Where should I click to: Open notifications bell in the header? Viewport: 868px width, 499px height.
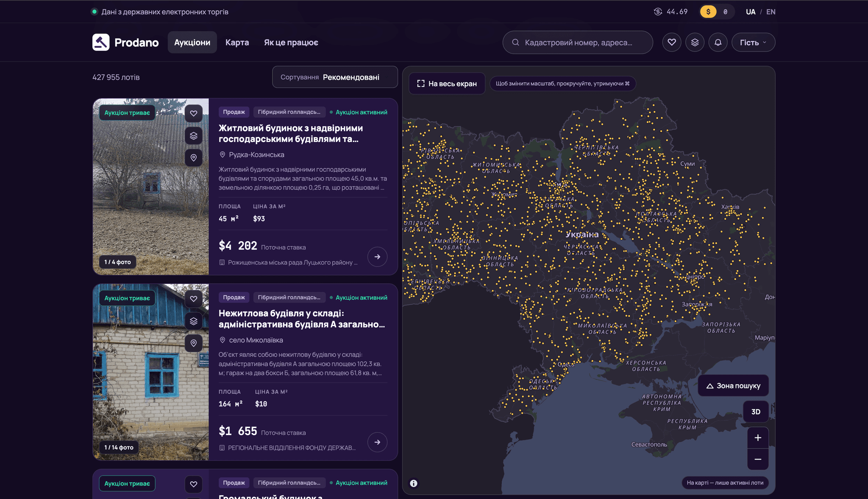(x=718, y=42)
